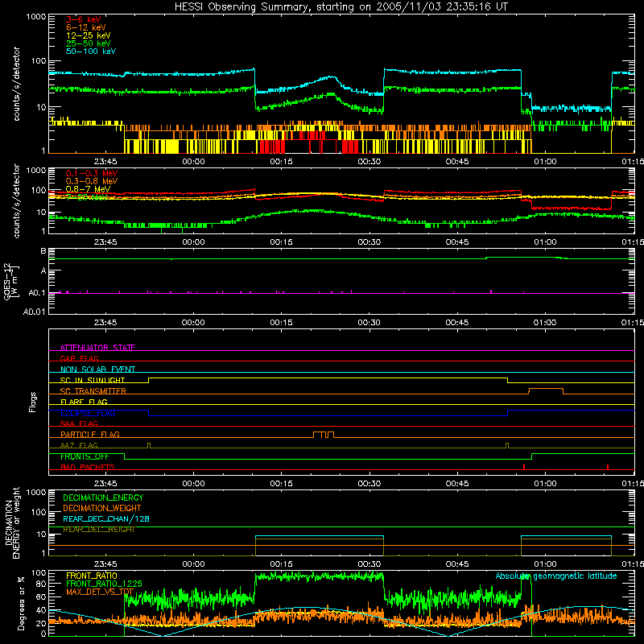644x644 pixels.
Task: Select the Degrees or % axis title
Action: 22,604
